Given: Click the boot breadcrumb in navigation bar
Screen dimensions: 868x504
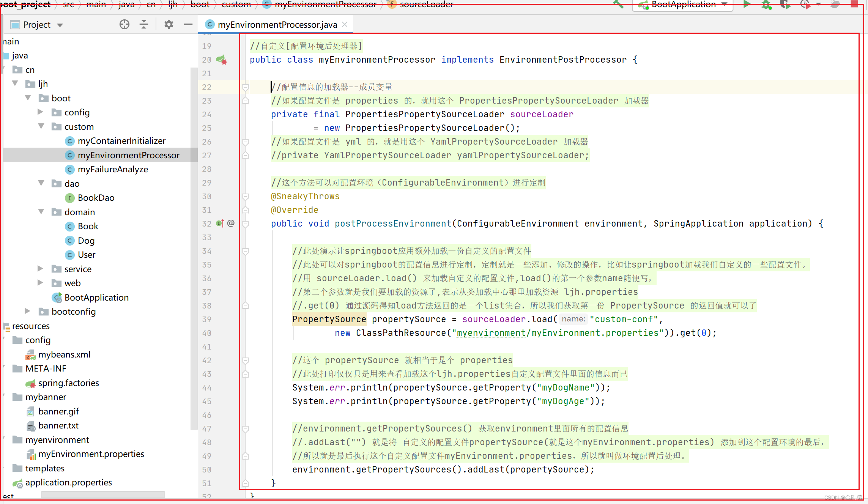Looking at the screenshot, I should pyautogui.click(x=200, y=4).
